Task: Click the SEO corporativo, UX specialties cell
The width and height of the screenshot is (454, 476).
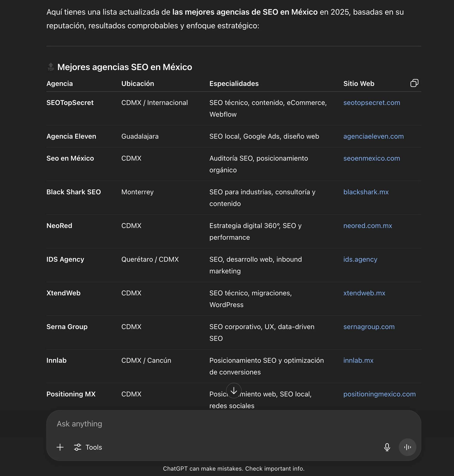Action: coord(262,332)
